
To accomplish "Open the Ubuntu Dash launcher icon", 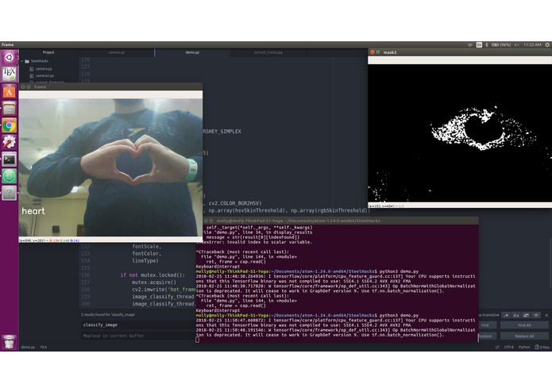I will [10, 57].
